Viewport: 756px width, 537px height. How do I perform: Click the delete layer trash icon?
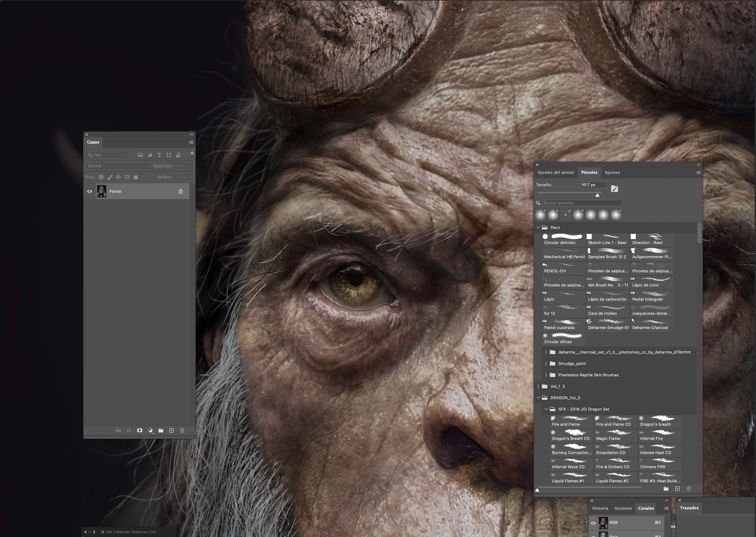tap(182, 430)
